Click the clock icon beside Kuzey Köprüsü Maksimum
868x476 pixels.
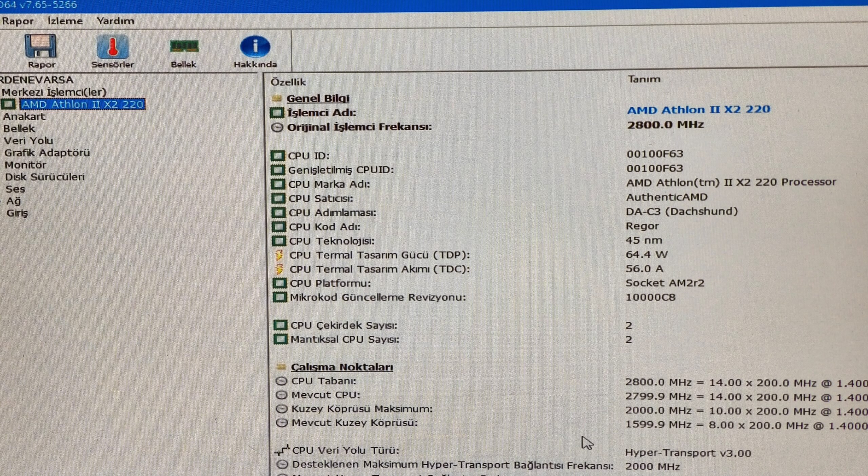(281, 409)
